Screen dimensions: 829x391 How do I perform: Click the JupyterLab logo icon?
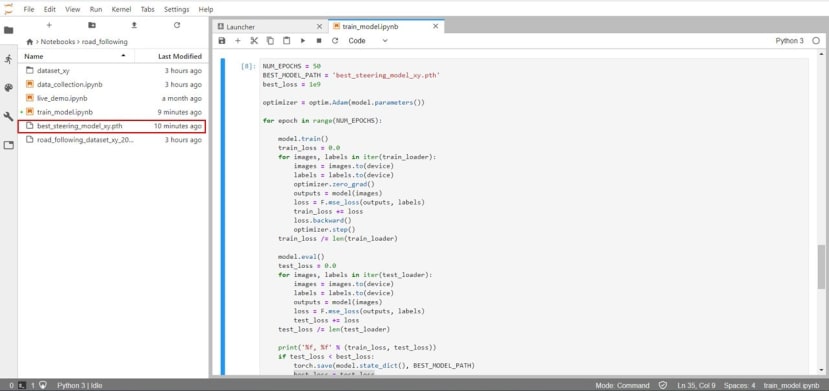8,8
